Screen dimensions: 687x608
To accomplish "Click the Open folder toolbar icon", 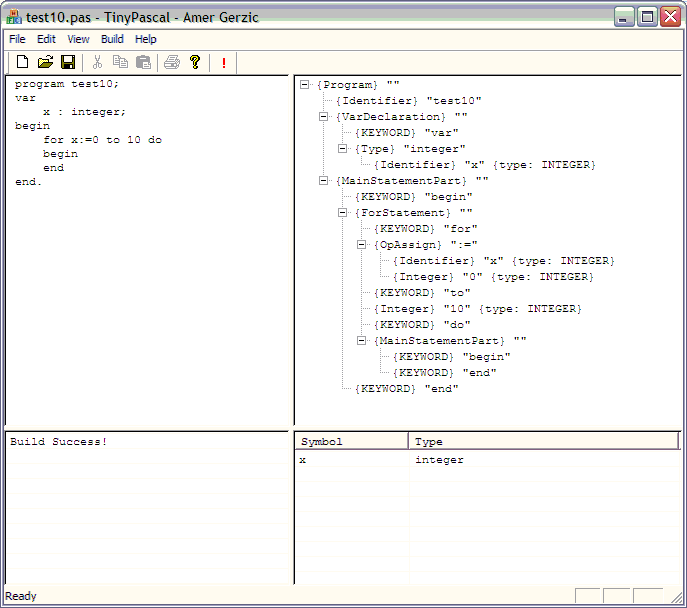I will [x=45, y=62].
